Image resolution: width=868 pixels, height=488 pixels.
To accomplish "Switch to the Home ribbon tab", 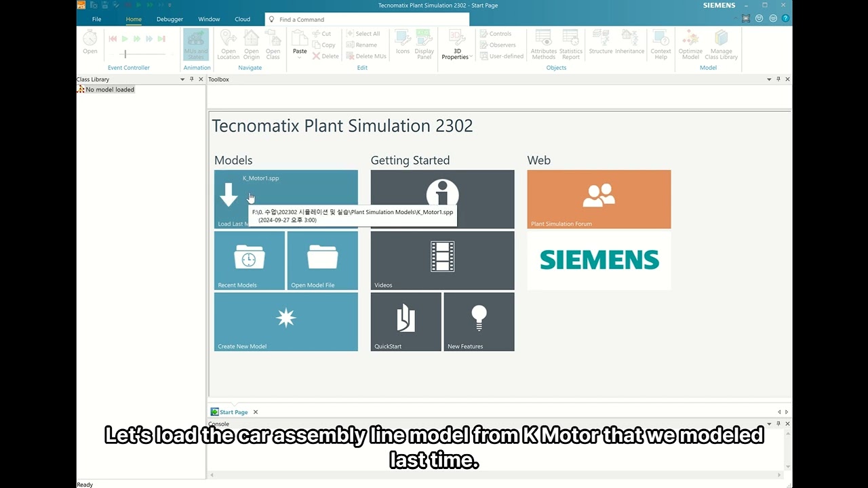I will tap(134, 19).
